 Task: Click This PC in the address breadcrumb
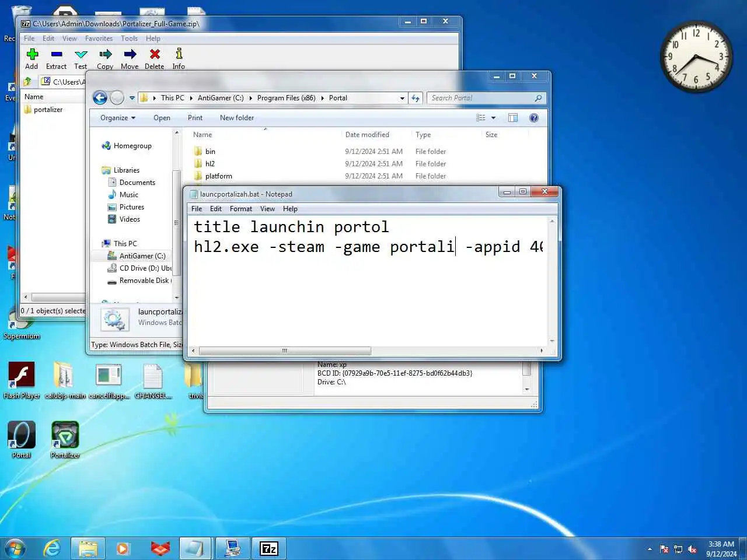[172, 98]
